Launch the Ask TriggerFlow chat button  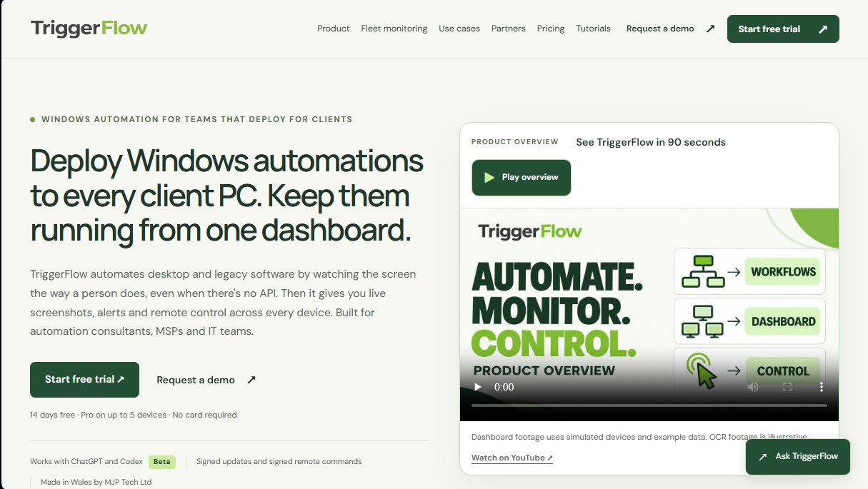pos(798,456)
